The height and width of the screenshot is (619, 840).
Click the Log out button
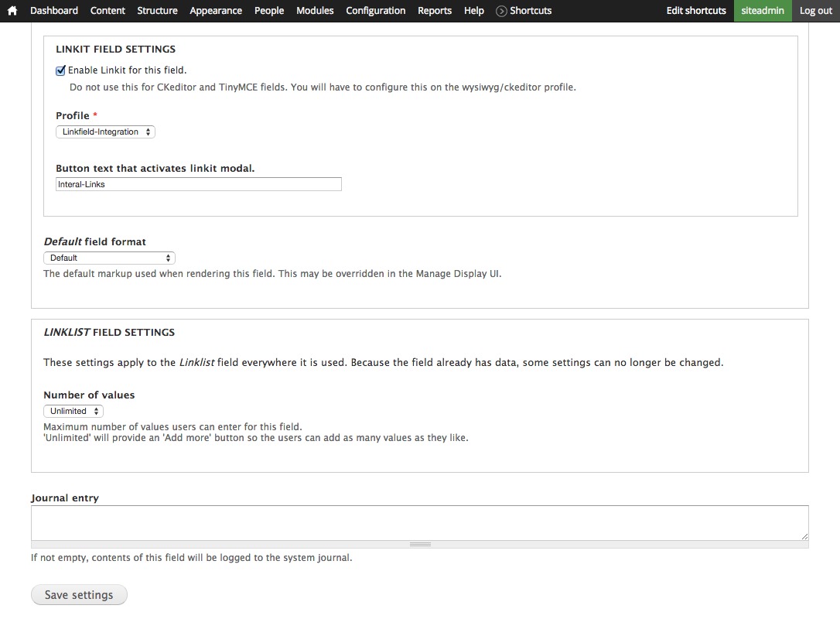point(815,11)
